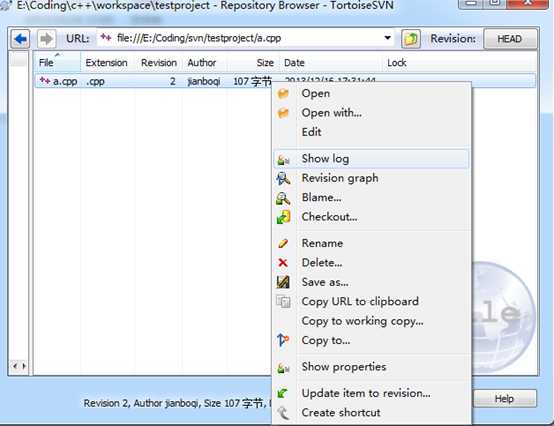
Task: Select Edit in the context menu
Action: [x=371, y=132]
